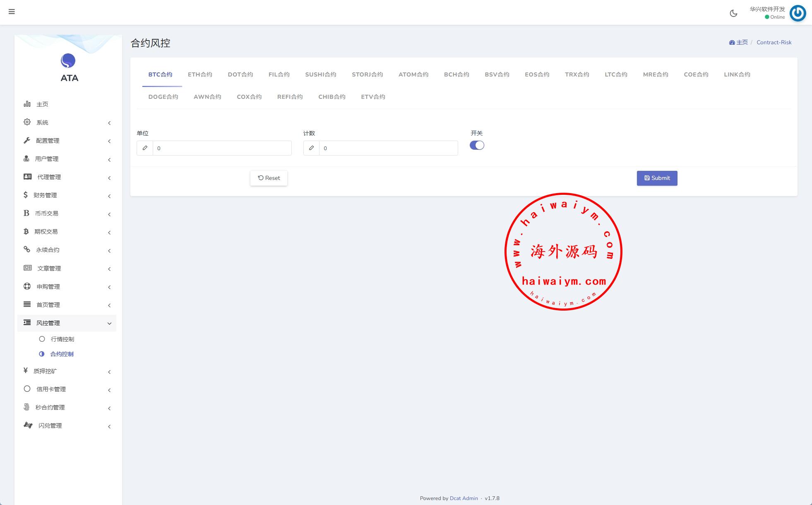Click the 计数 input field
Image resolution: width=812 pixels, height=505 pixels.
[x=388, y=148]
